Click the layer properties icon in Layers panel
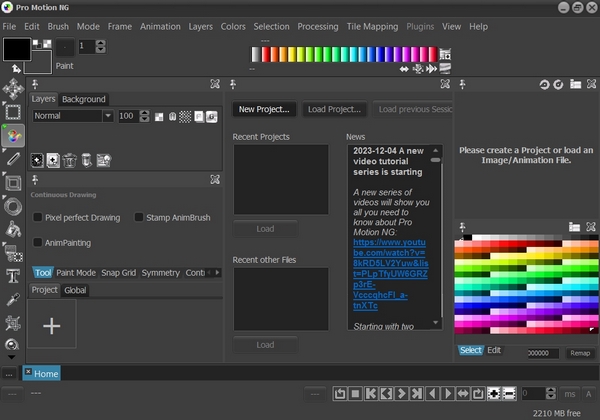600x420 pixels. (103, 160)
